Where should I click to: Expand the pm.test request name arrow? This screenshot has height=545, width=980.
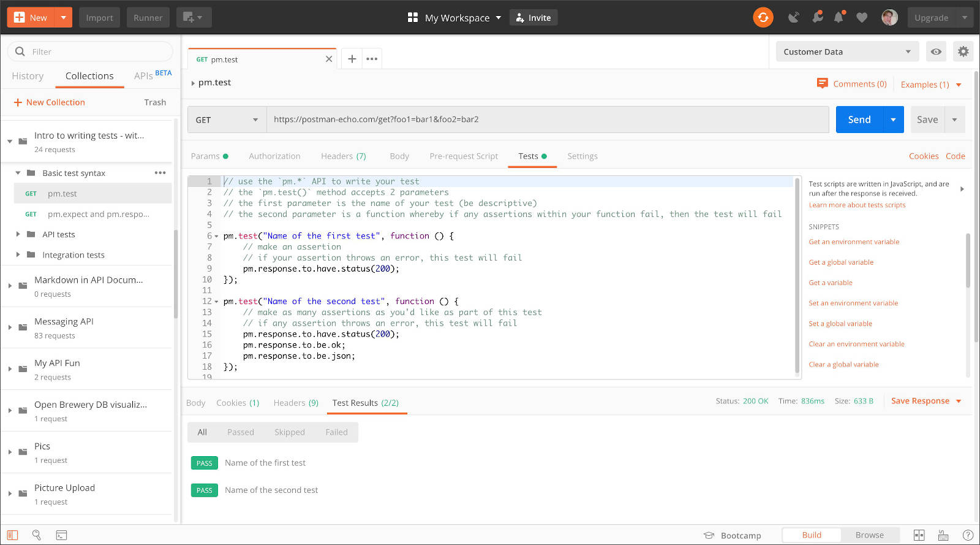click(193, 83)
